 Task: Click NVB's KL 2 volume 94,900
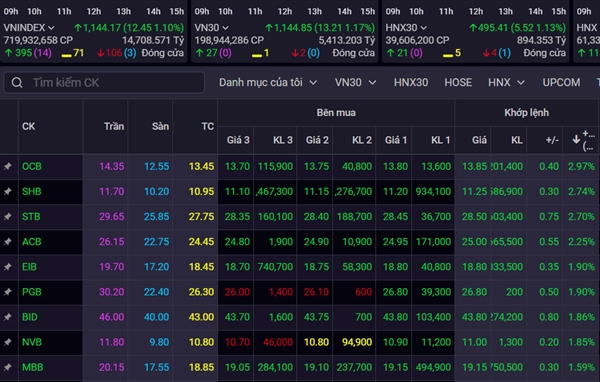point(357,342)
